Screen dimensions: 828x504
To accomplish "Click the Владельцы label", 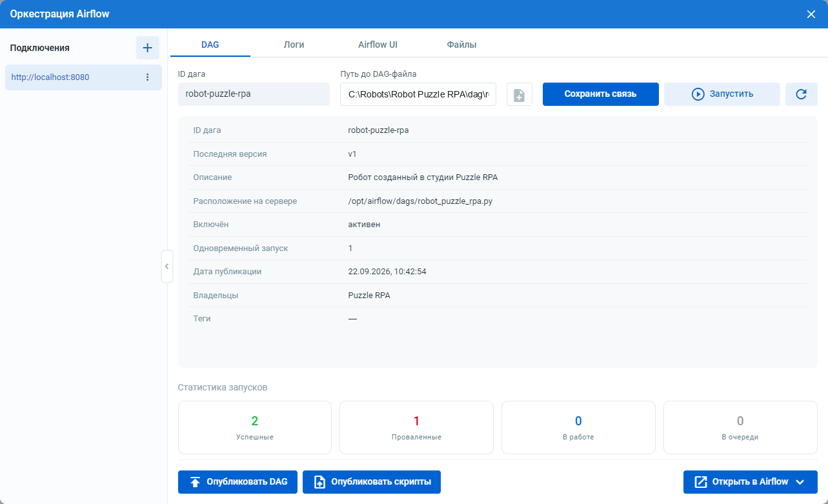I will (x=216, y=296).
